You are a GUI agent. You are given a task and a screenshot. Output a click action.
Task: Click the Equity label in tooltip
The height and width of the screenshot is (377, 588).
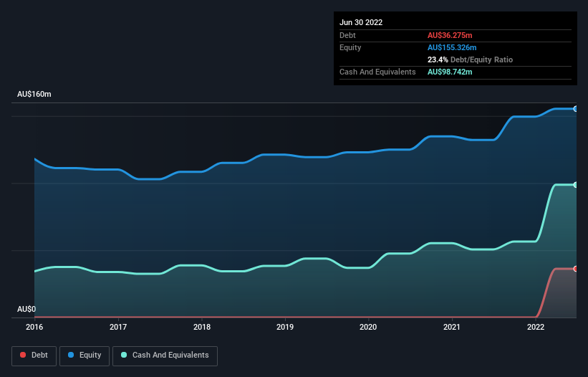click(x=350, y=47)
